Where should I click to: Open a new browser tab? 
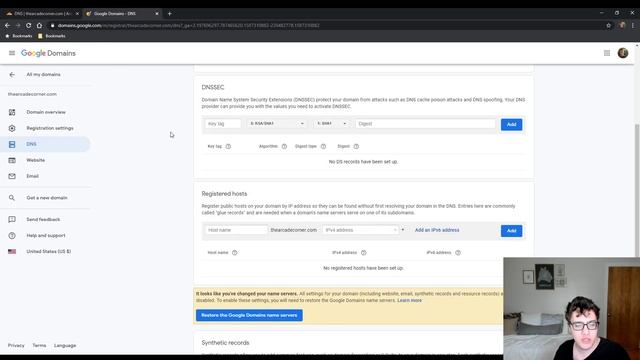click(169, 13)
